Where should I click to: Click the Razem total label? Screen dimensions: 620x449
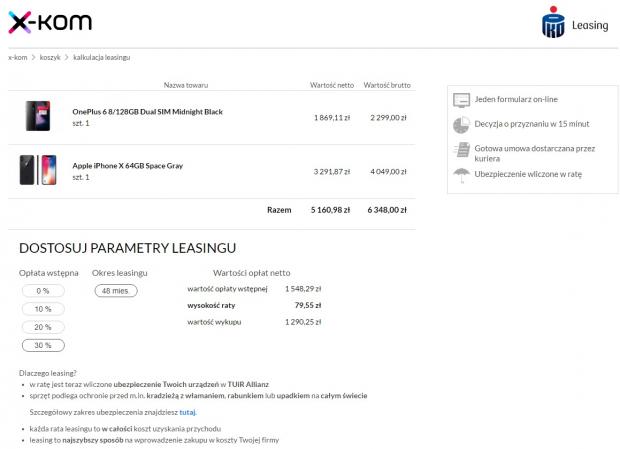point(279,210)
